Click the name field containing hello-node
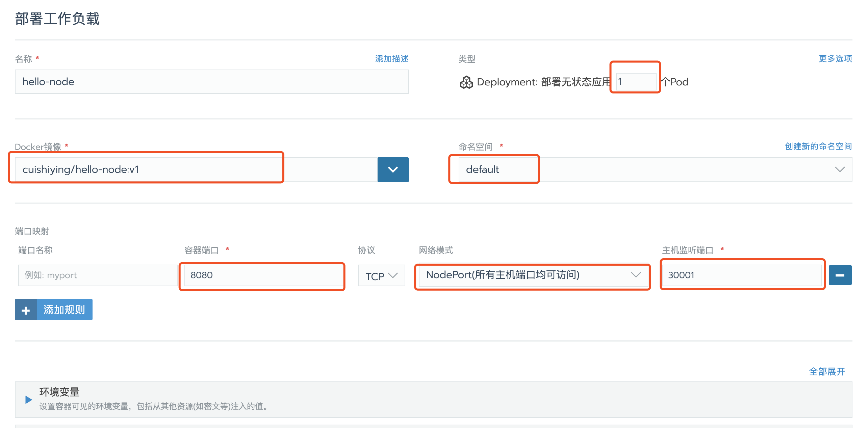868x428 pixels. pyautogui.click(x=211, y=82)
